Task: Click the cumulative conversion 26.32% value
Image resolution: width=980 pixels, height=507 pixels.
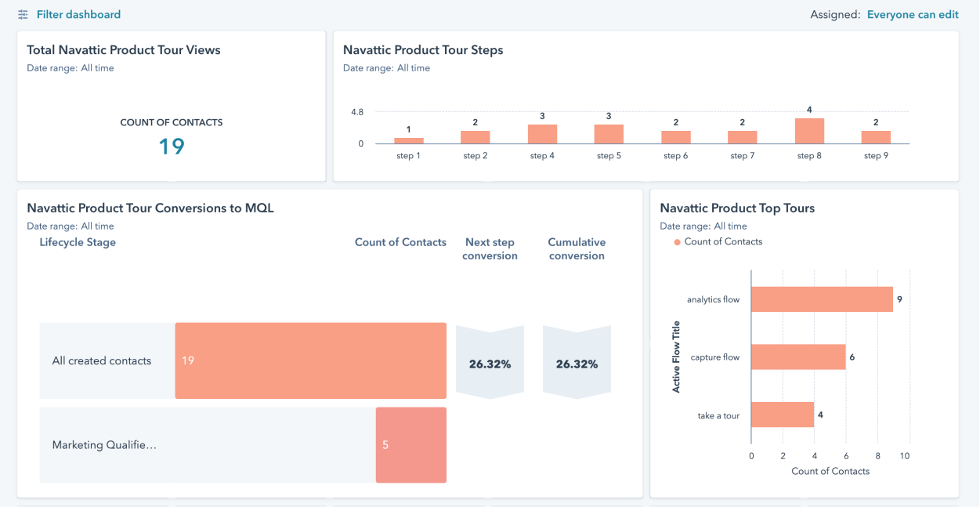Action: tap(577, 364)
